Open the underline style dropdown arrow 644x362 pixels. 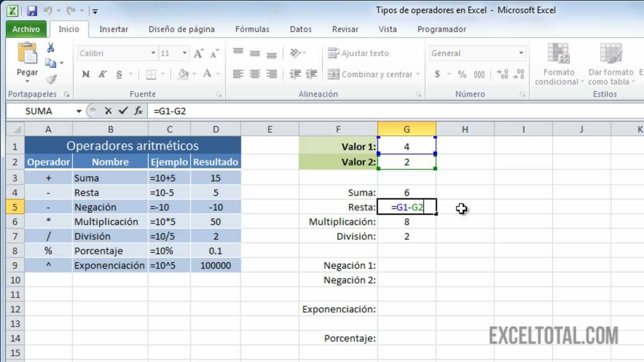pyautogui.click(x=130, y=74)
